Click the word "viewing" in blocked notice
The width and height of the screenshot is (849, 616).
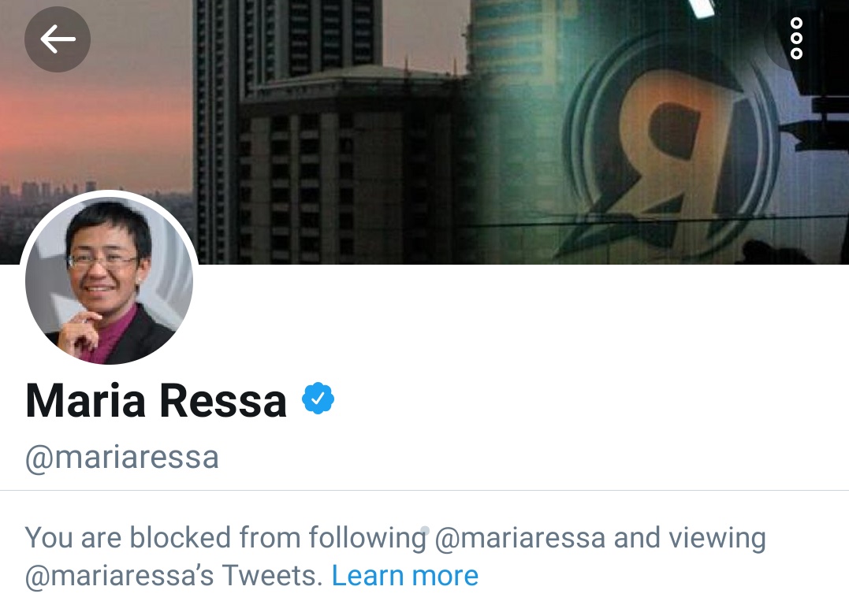717,539
